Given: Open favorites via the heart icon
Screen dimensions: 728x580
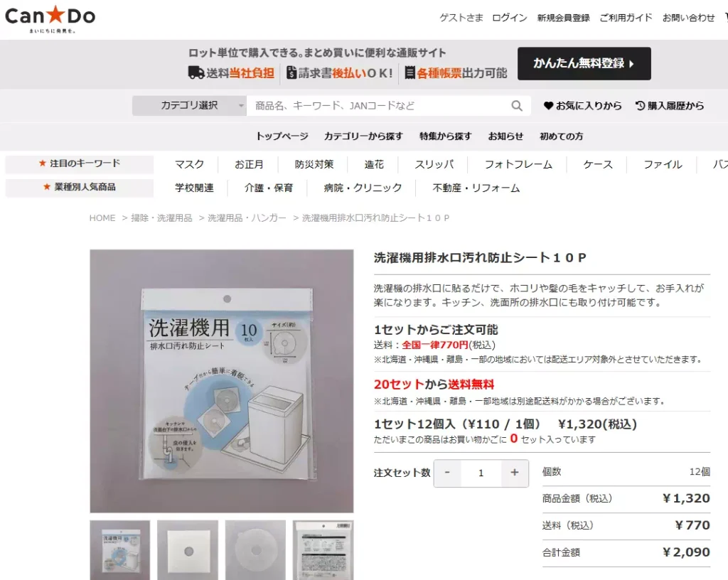Looking at the screenshot, I should (548, 106).
